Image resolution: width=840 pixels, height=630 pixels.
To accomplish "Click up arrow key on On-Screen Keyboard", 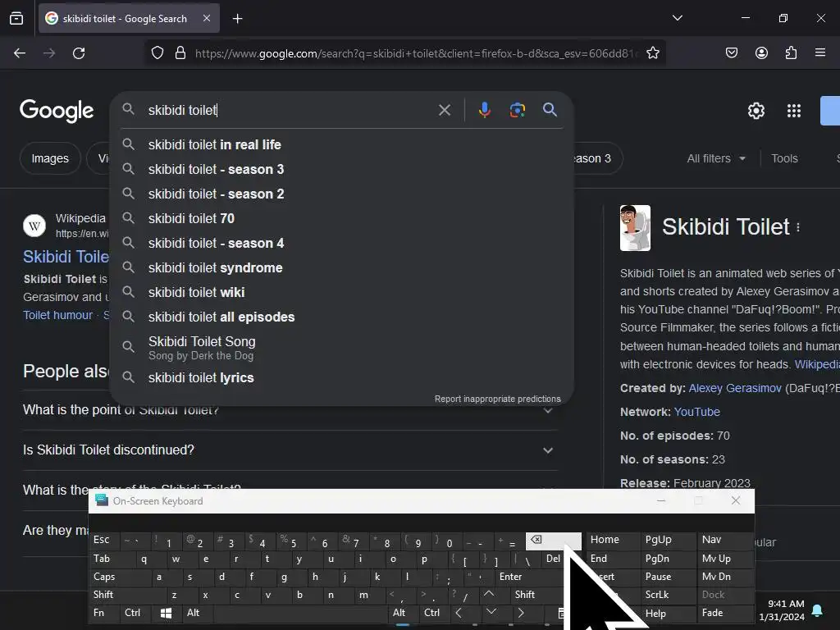I will click(489, 595).
